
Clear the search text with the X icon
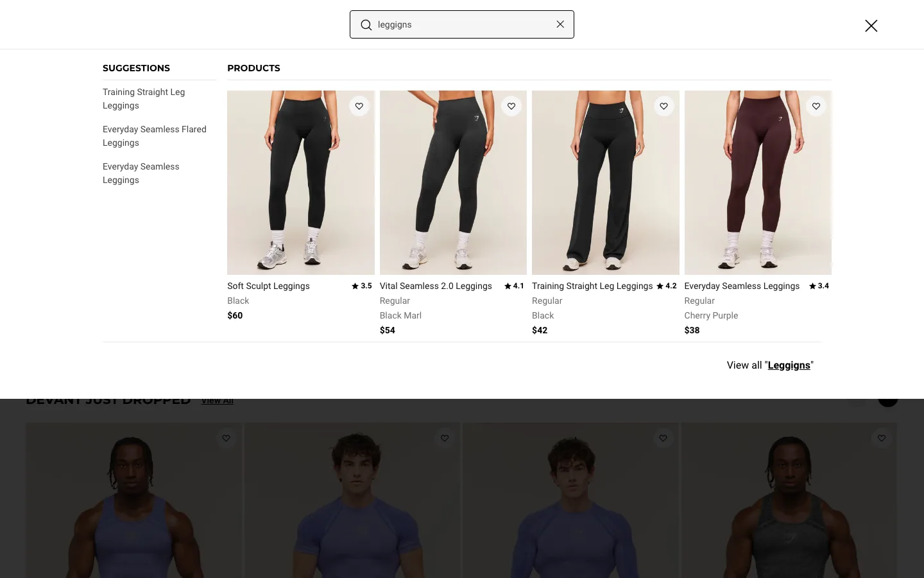560,24
